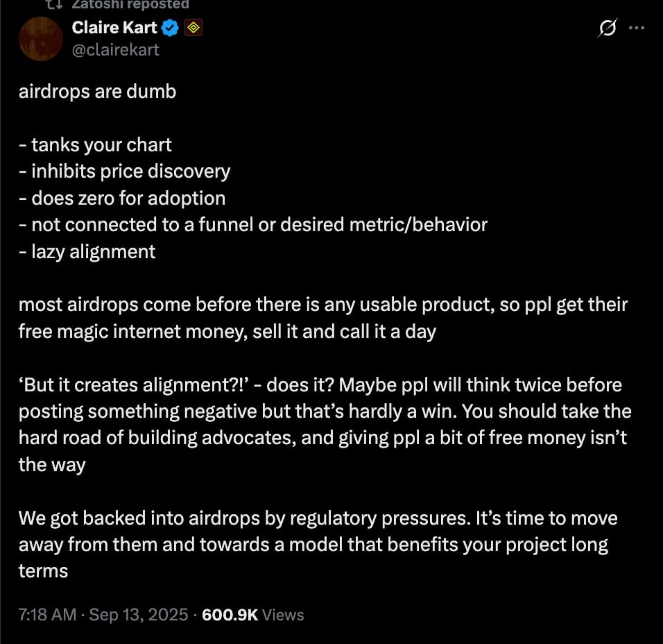Open the three-dot More options menu

(637, 28)
